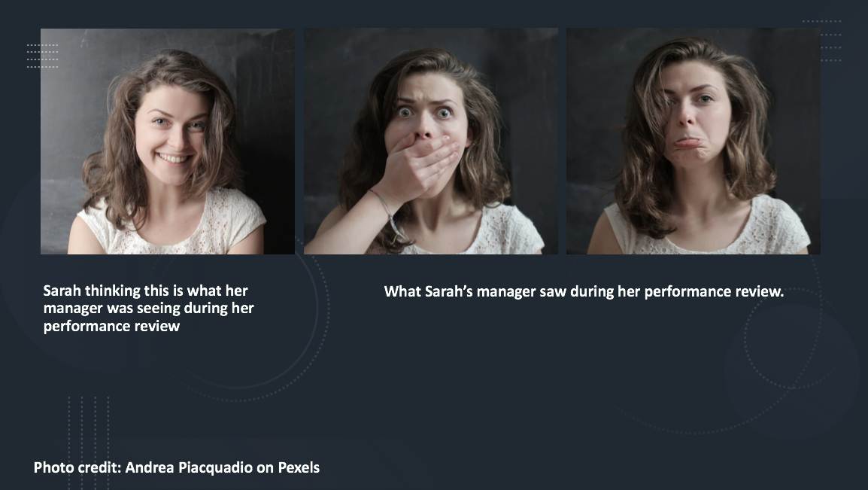Image resolution: width=868 pixels, height=490 pixels.
Task: Select the dotted circle outline at lower-right
Action: [x=783, y=338]
